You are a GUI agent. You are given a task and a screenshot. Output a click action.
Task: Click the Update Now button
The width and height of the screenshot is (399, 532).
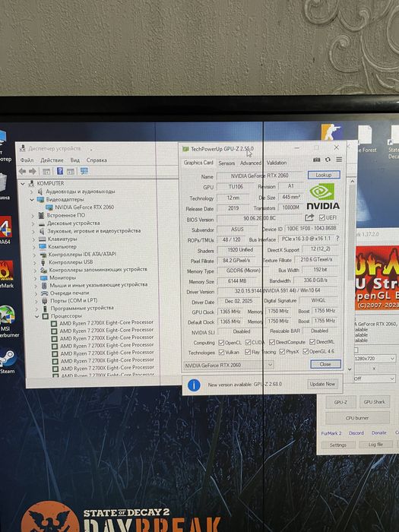tap(322, 384)
